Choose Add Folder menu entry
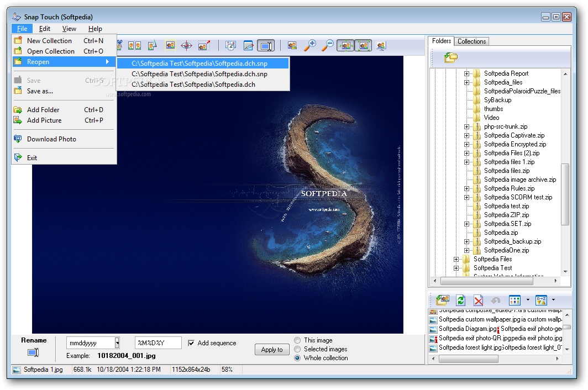 (64, 109)
